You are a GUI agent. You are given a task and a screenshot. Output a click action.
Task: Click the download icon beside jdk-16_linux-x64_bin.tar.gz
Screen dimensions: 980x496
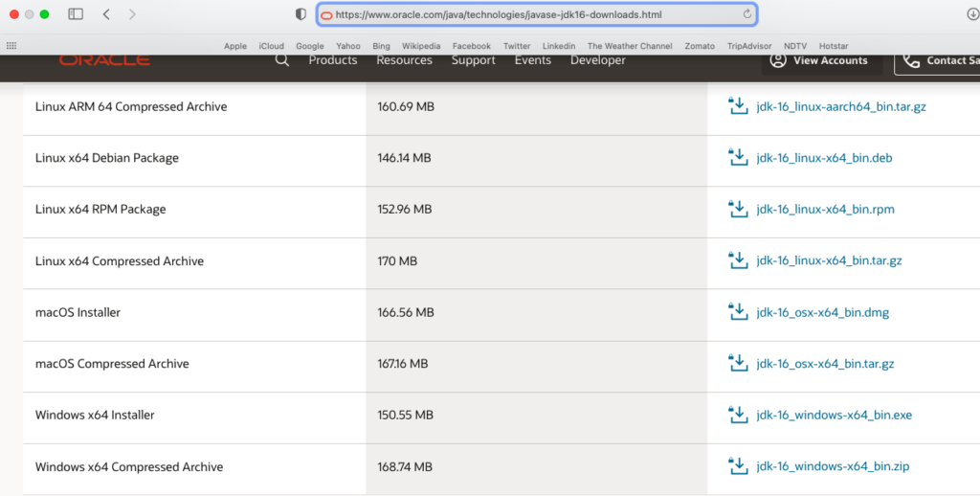click(x=738, y=259)
